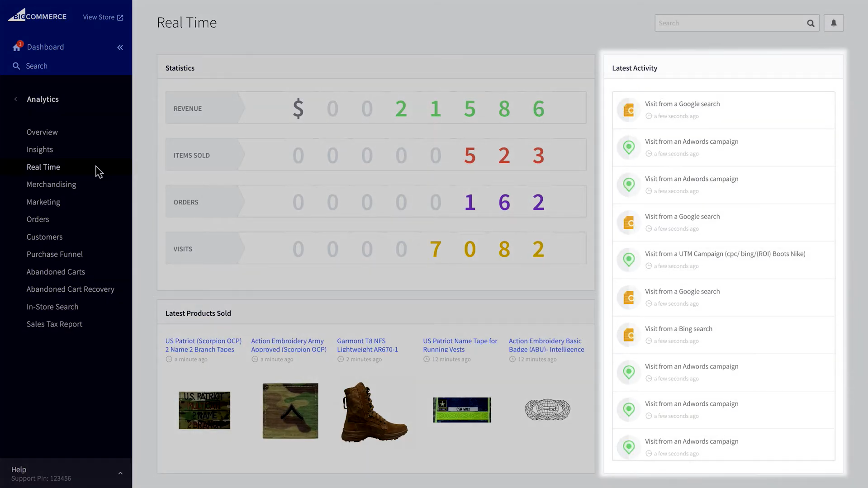Viewport: 868px width, 488px height.
Task: Click the Garmont boot product image
Action: [375, 412]
